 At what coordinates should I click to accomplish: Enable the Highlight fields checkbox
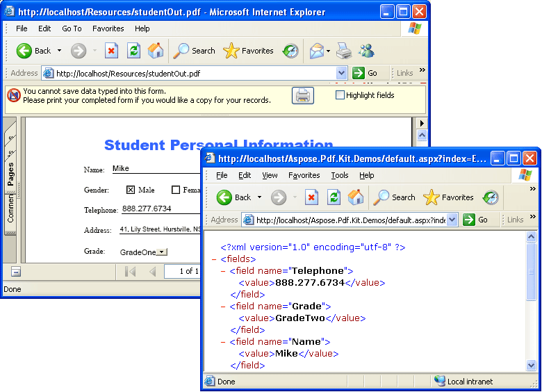click(340, 95)
